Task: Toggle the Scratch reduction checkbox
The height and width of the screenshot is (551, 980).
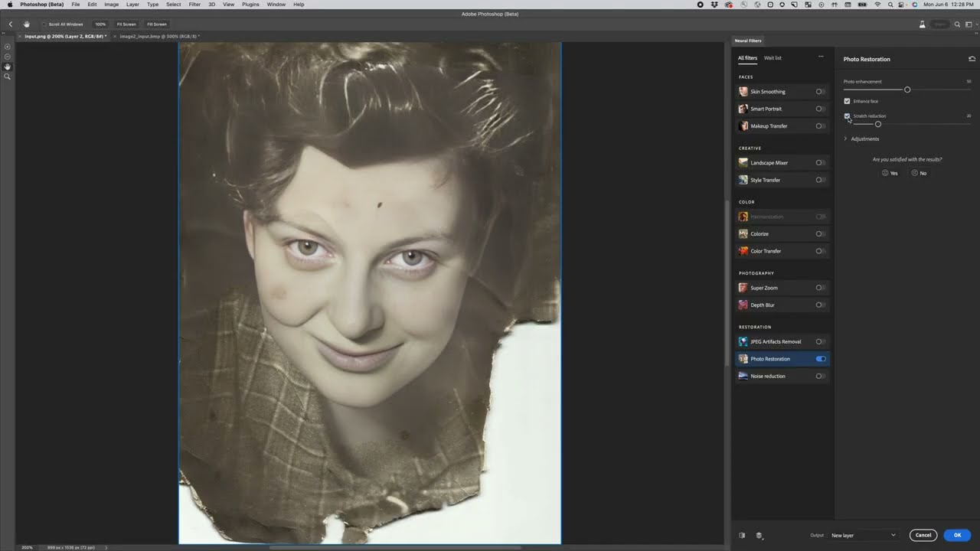Action: (x=847, y=116)
